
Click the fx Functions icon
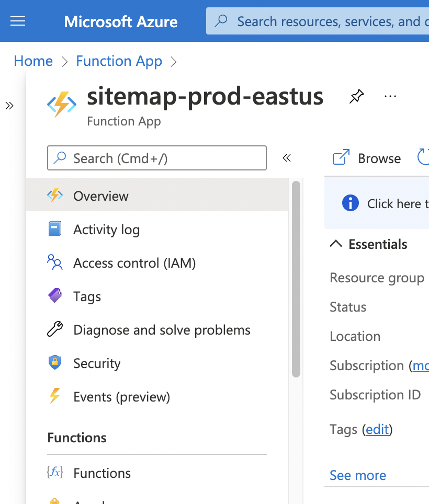coord(55,472)
